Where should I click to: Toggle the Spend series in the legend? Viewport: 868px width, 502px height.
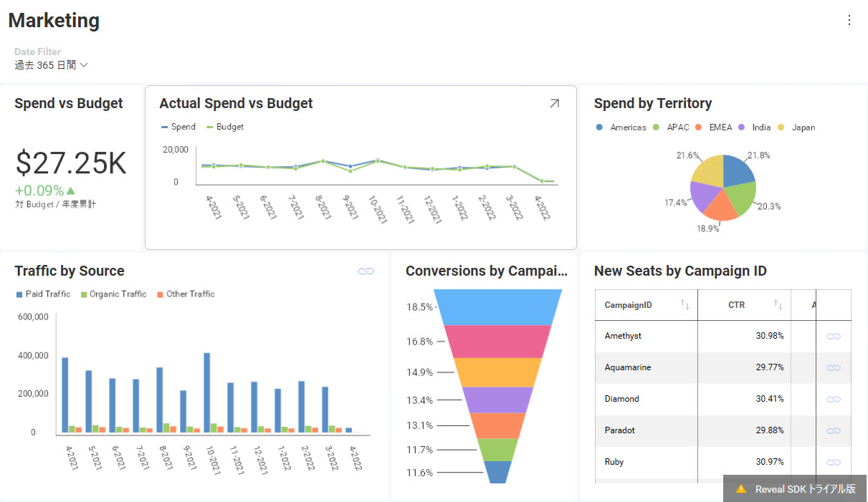click(178, 127)
